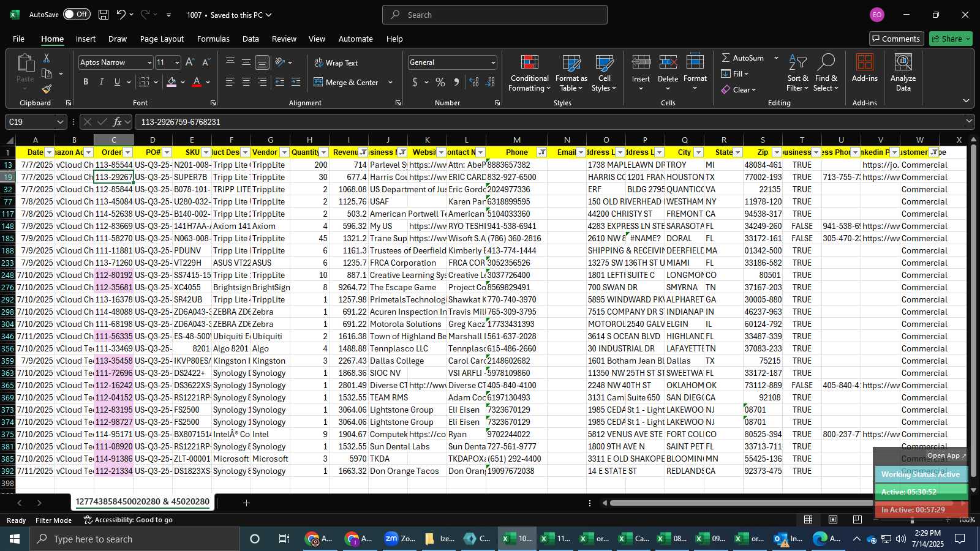Viewport: 980px width, 551px height.
Task: Open Format as Table gallery
Action: tap(571, 73)
